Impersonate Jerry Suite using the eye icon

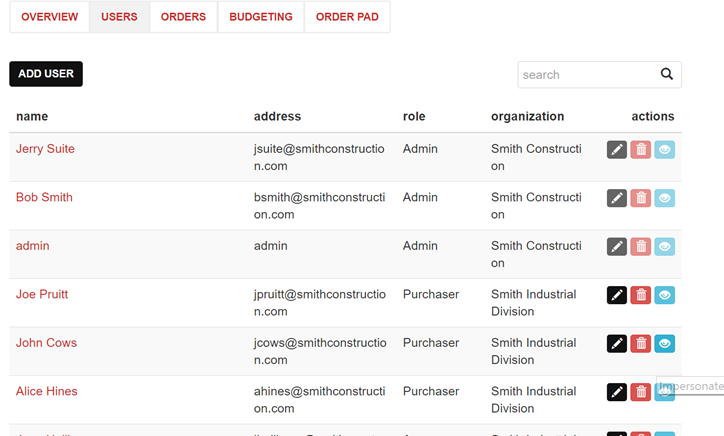(665, 150)
